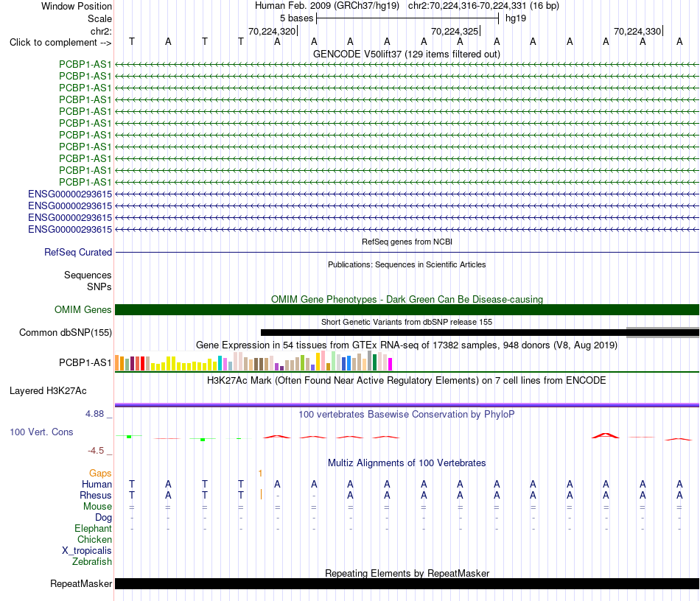Screen dimensions: 700x601
Task: Click the 'Gaps' alignment row label
Action: 100,474
